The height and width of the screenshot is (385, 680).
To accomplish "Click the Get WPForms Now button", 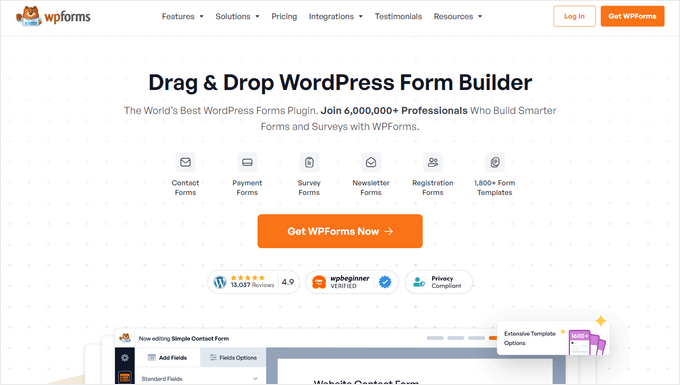I will point(340,231).
